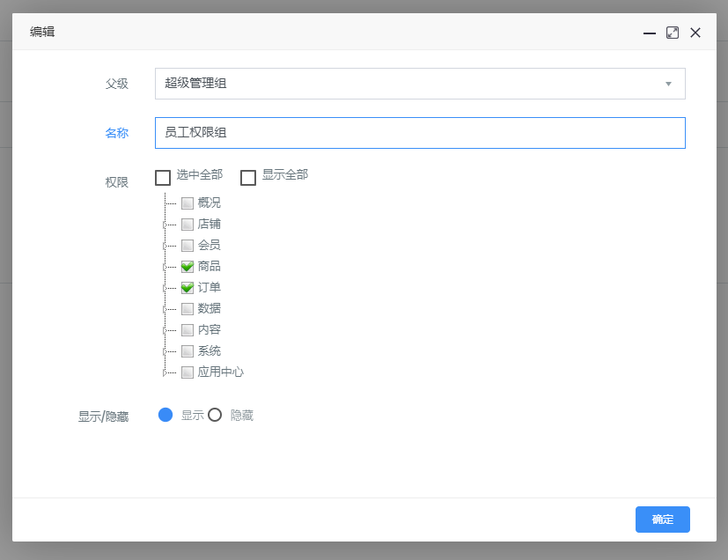The height and width of the screenshot is (560, 728).
Task: Tick the 概况 permission checkbox
Action: pyautogui.click(x=188, y=203)
